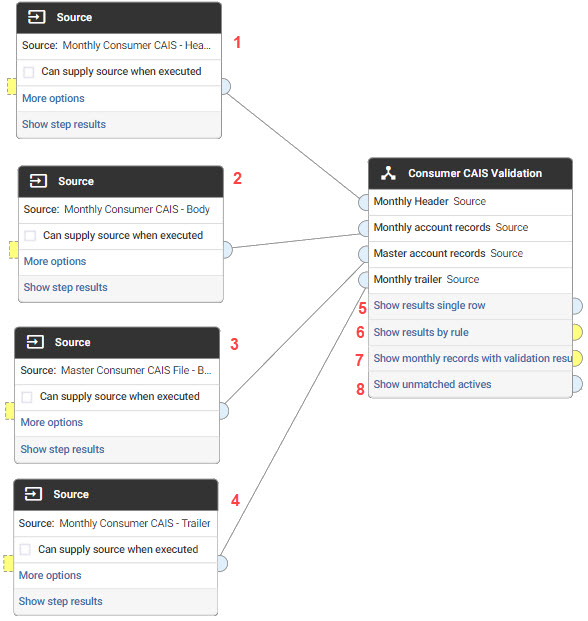
Task: Click the yellow input node on Body source step
Action: tap(14, 250)
